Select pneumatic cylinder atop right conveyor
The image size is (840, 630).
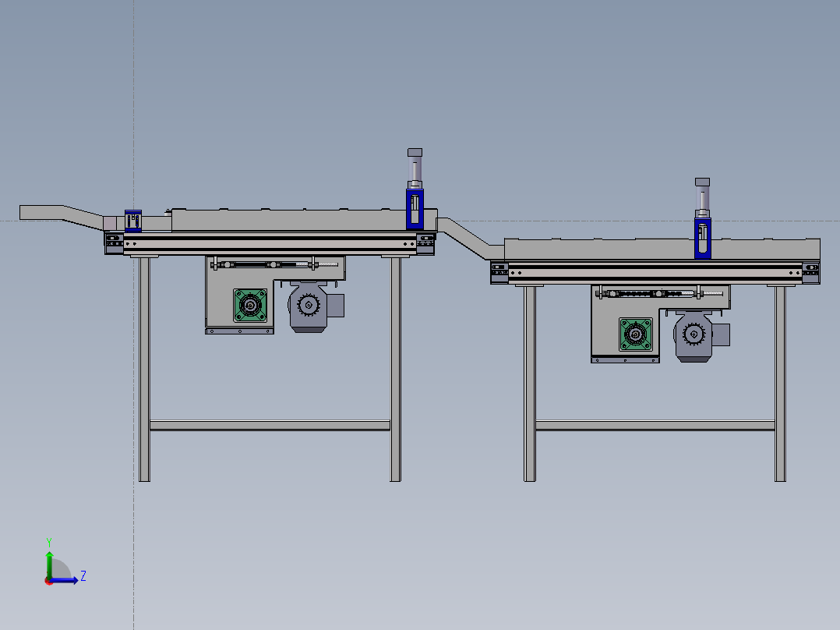[x=702, y=198]
